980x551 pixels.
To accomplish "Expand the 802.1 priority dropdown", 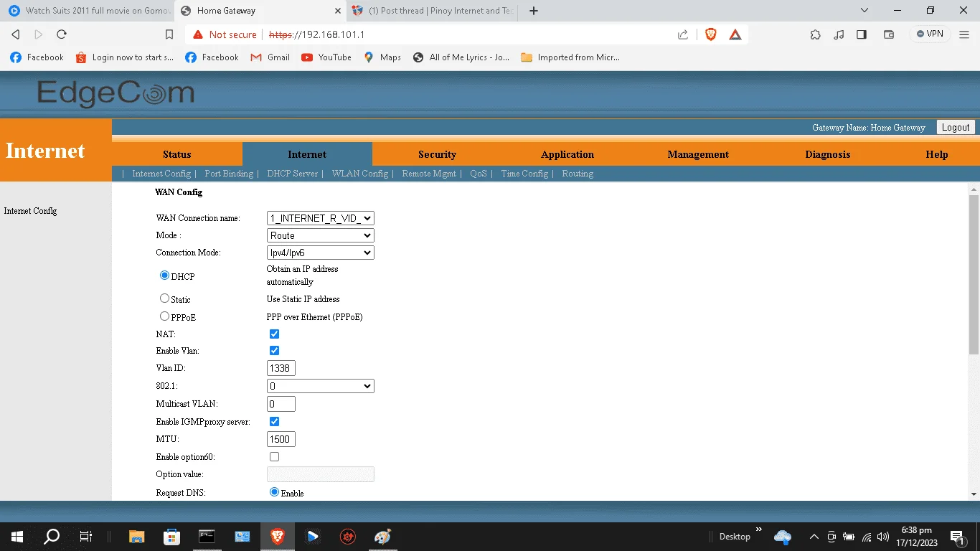I will pyautogui.click(x=321, y=386).
